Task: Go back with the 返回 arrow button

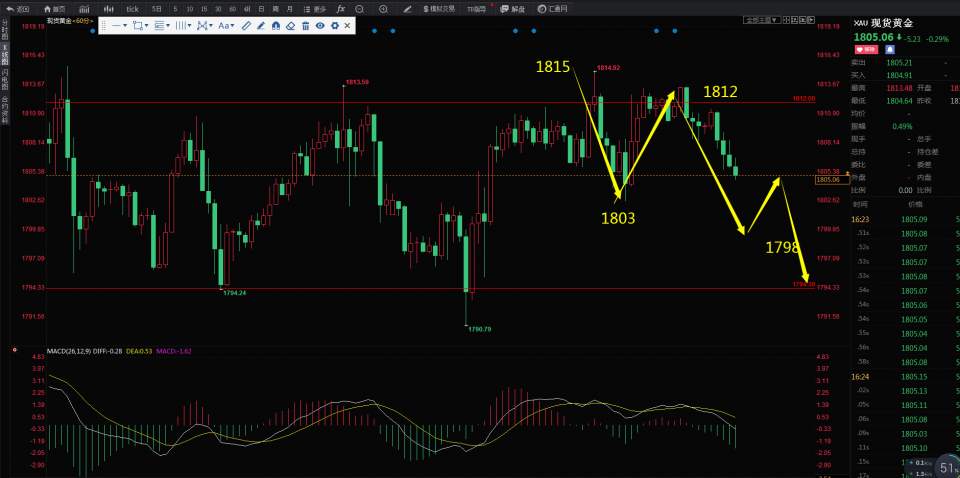Action: pos(18,9)
